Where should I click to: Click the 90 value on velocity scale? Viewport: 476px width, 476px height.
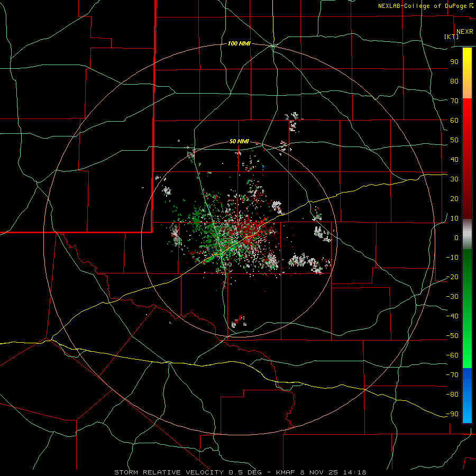pyautogui.click(x=454, y=62)
